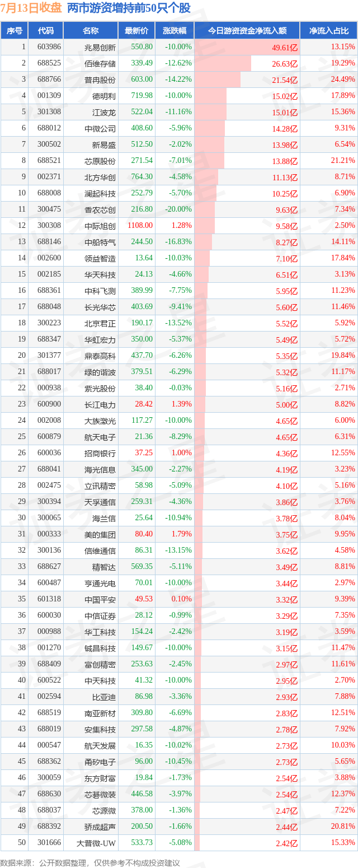358x868 pixels.
Task: Click the 涨跌幅 column header
Action: point(175,31)
